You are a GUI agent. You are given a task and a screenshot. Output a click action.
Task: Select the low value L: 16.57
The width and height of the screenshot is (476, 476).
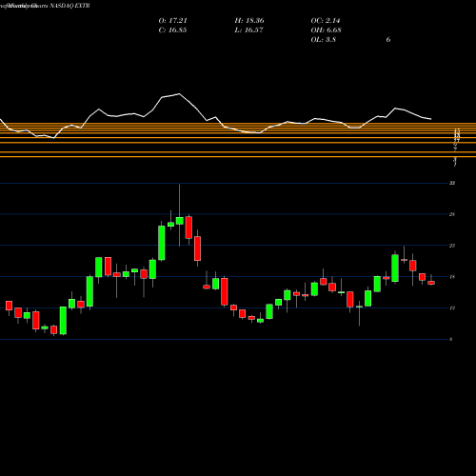pyautogui.click(x=248, y=30)
